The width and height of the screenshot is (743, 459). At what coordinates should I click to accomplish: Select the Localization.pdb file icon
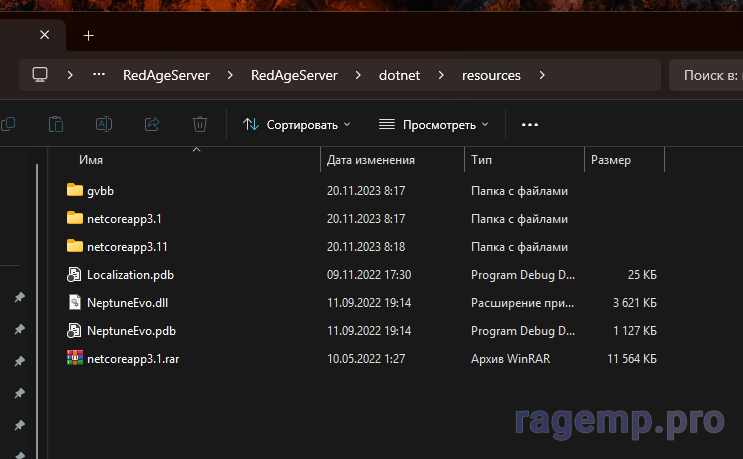click(x=74, y=274)
